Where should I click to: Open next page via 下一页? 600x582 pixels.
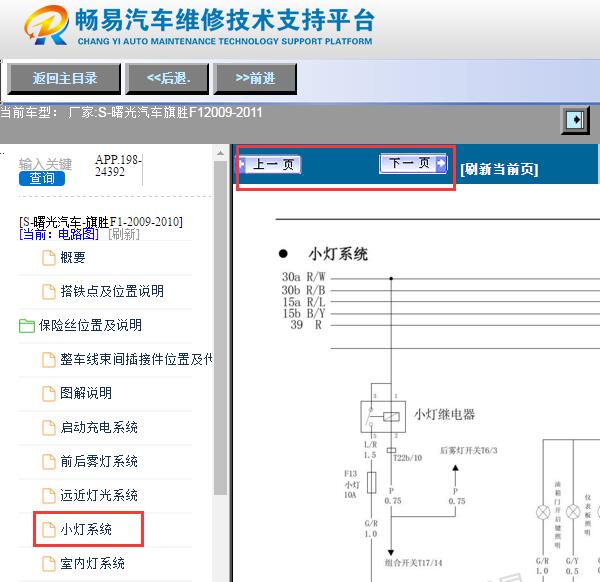click(413, 163)
